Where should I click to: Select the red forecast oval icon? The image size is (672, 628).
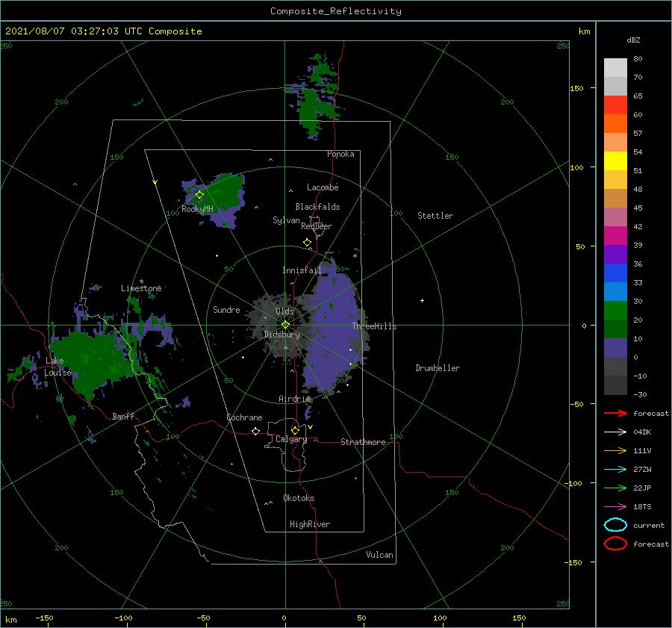(615, 544)
